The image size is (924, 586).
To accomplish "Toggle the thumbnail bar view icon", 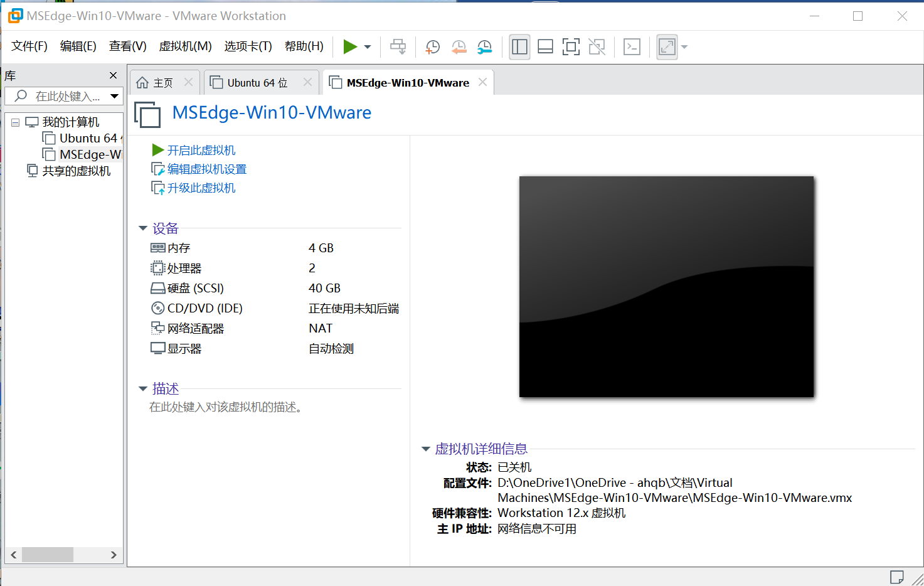I will coord(545,46).
